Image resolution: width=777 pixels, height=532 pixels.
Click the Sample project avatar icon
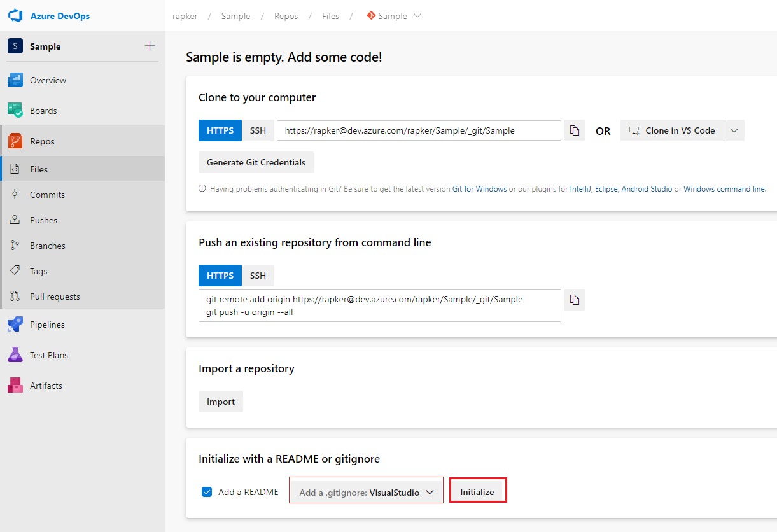pos(15,46)
